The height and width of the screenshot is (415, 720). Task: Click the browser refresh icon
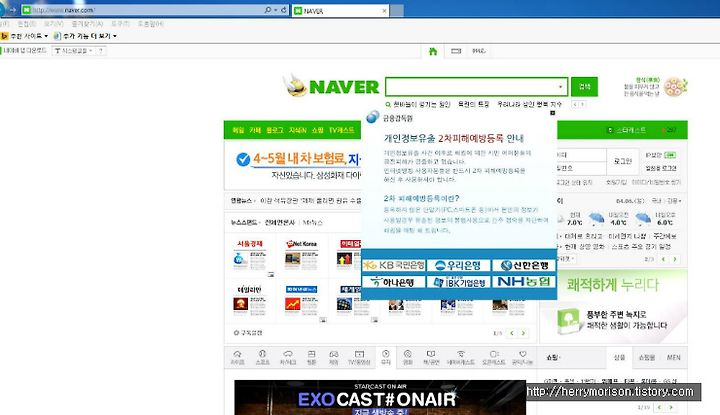(284, 10)
